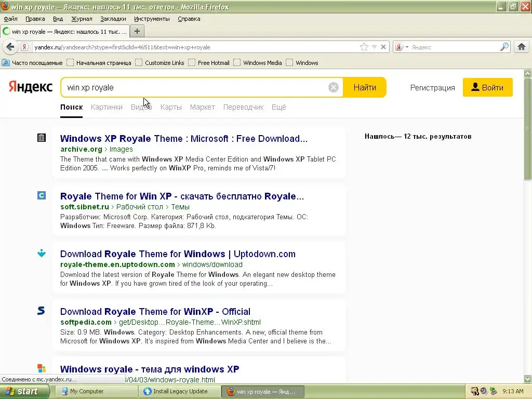Screen dimensions: 532x399
Task: Click the Windows royale result favicon
Action: coord(42,368)
